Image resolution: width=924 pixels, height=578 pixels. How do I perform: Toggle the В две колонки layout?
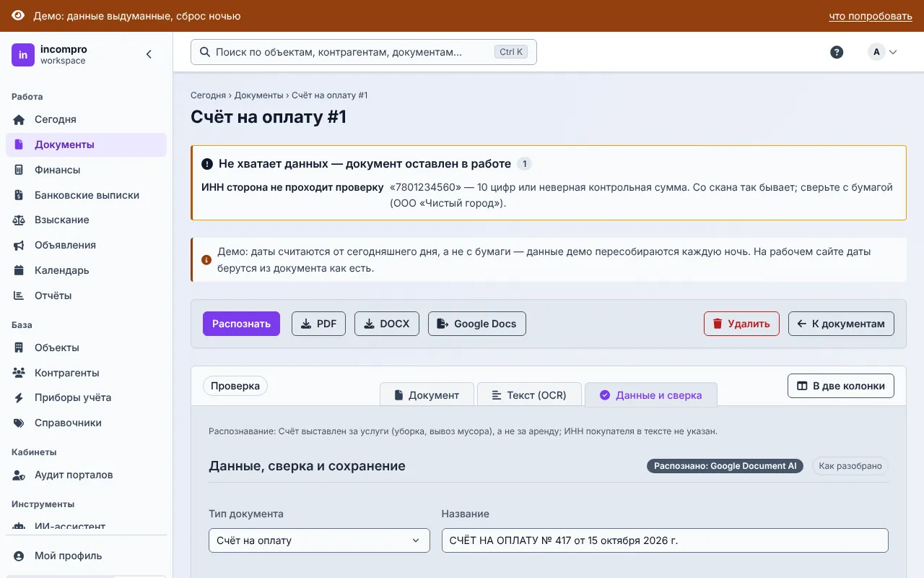coord(841,386)
